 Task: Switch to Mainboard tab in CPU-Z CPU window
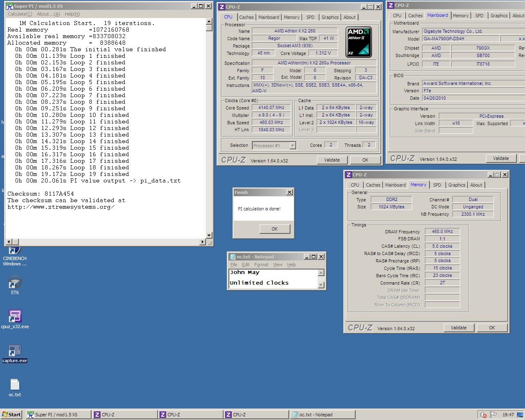coord(269,17)
